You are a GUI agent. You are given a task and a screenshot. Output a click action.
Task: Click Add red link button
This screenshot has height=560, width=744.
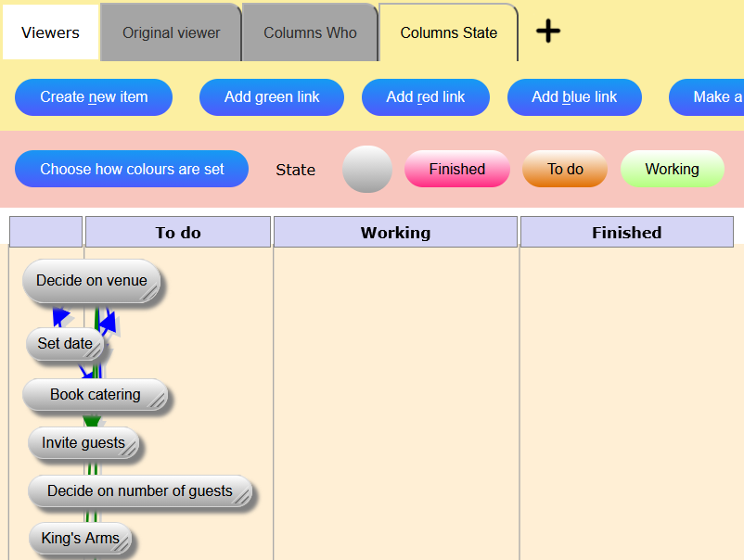coord(425,97)
